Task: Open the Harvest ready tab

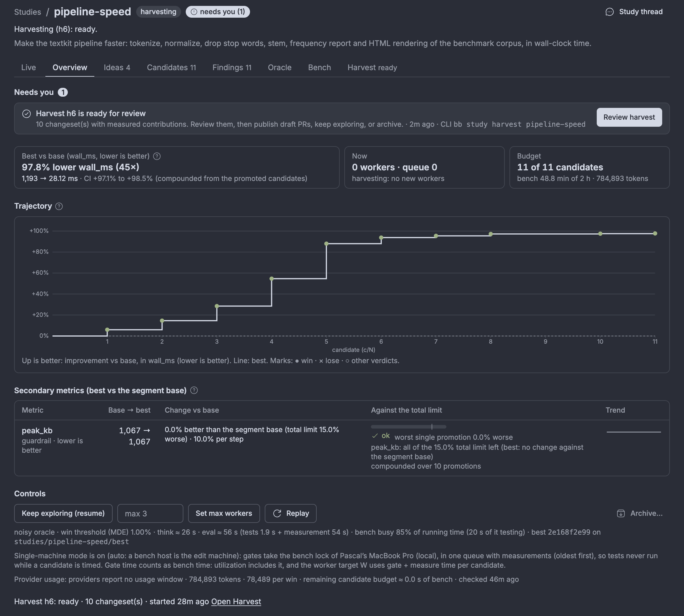Action: 372,67
